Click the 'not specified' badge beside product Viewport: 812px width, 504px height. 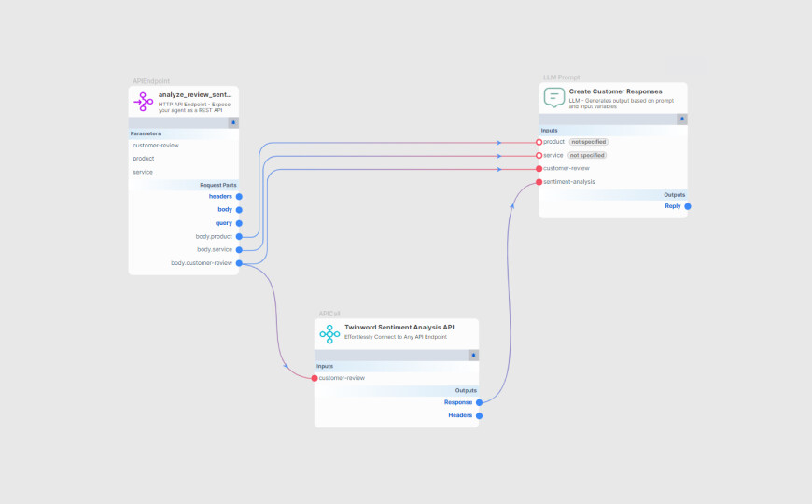click(589, 142)
